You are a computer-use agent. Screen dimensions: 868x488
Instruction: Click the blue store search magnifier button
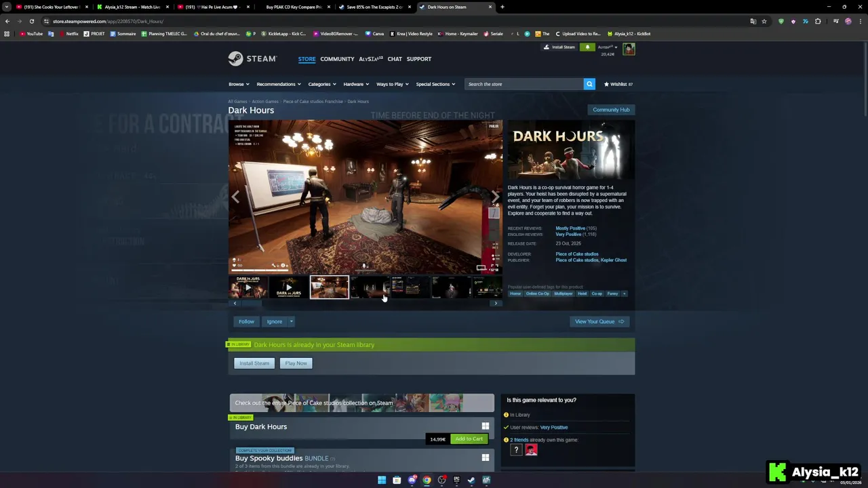tap(589, 84)
